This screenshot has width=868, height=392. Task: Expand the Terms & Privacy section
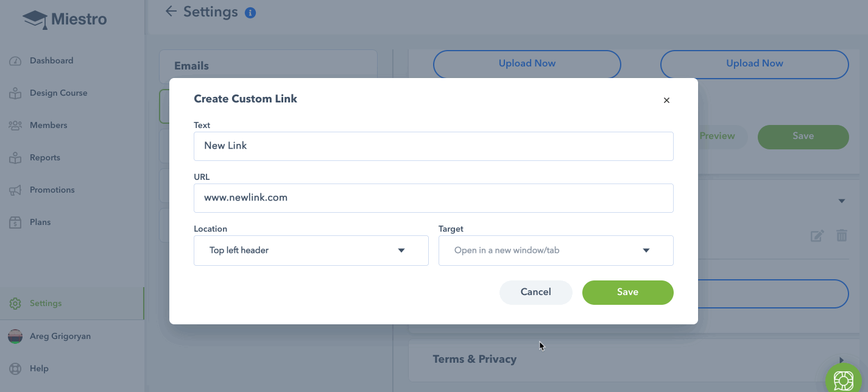842,360
